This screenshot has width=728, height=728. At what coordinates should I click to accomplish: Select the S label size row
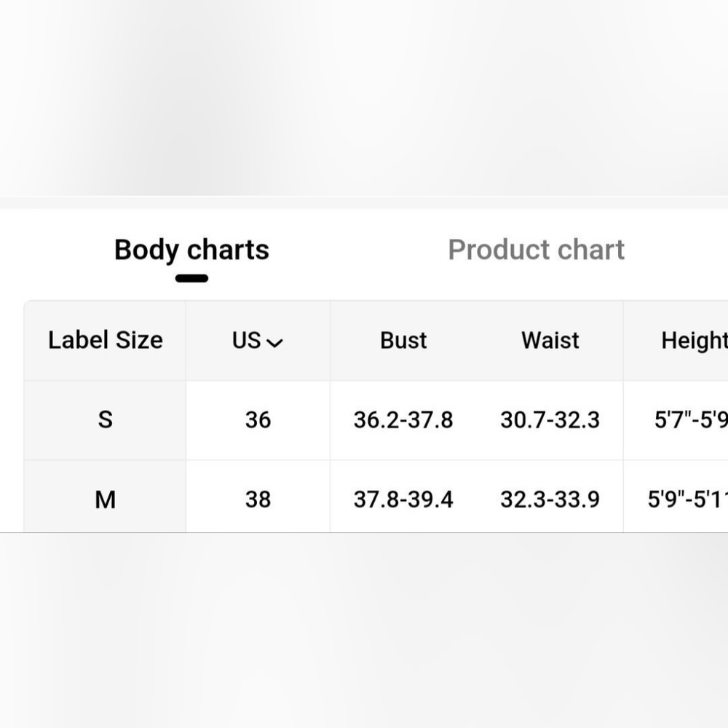click(105, 419)
